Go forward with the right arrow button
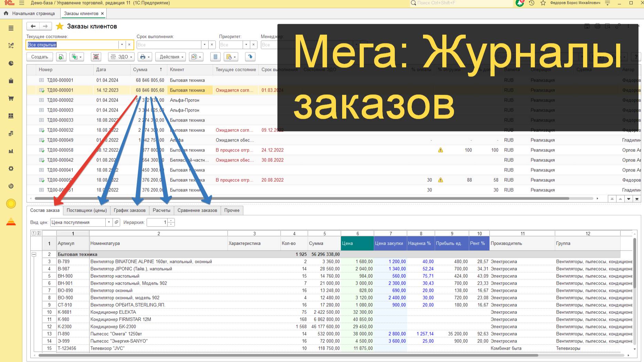 tap(45, 26)
